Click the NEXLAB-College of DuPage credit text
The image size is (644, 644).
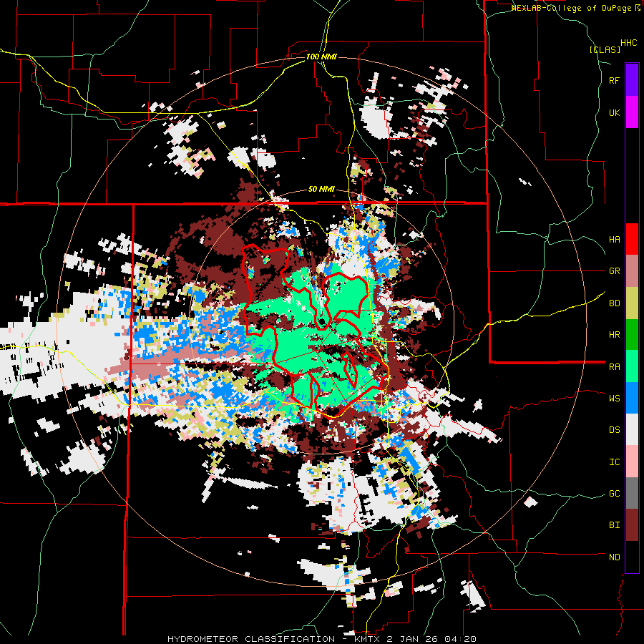572,8
